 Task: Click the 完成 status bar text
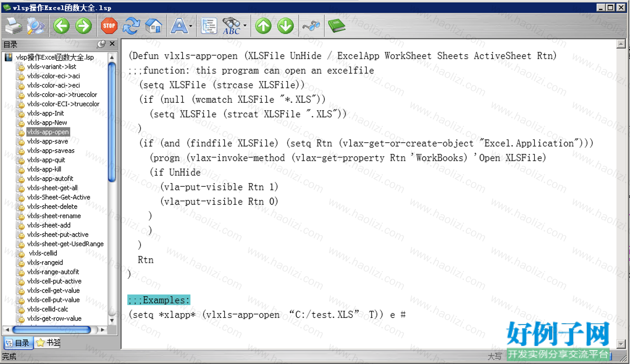[x=9, y=356]
